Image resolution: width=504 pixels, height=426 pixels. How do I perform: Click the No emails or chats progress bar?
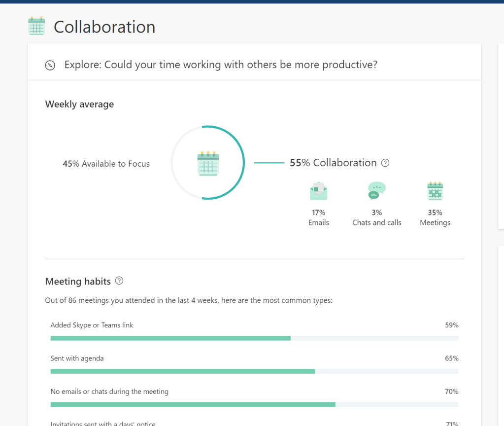point(254,404)
